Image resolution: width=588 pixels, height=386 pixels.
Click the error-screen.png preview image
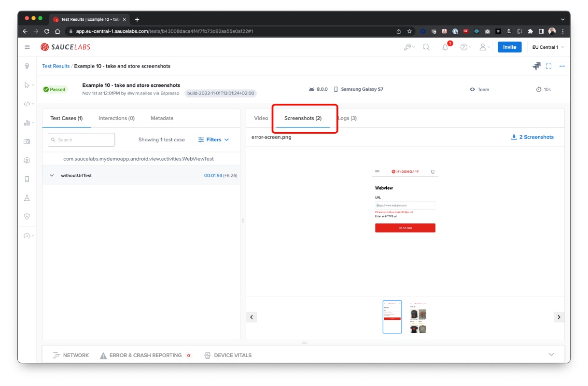(x=405, y=200)
